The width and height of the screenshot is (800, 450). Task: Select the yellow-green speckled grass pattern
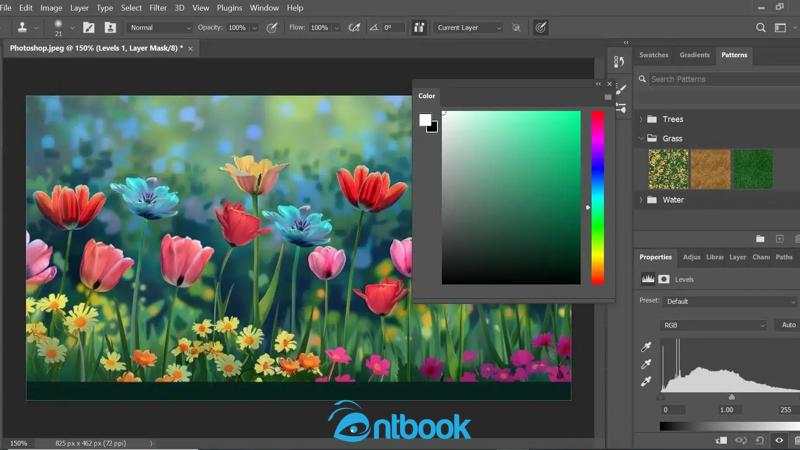[x=668, y=169]
